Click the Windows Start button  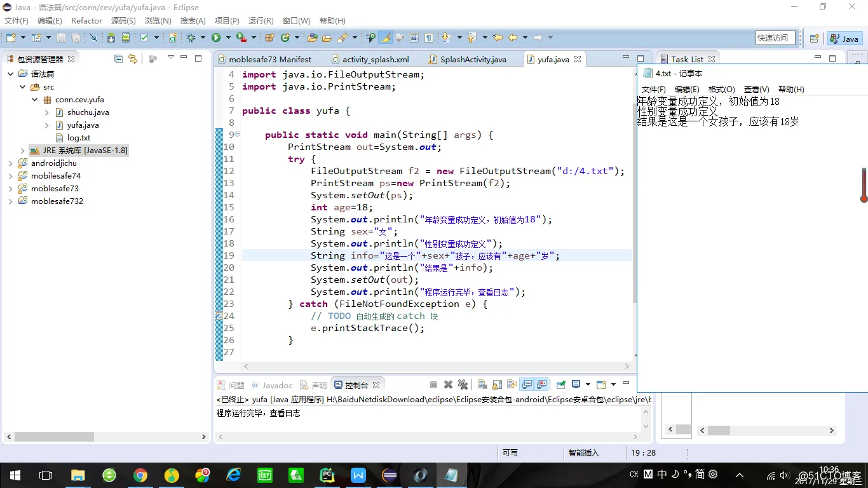click(15, 475)
